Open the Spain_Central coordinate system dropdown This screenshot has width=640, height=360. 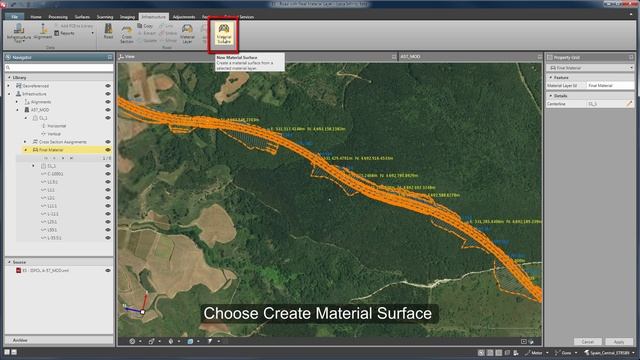[633, 352]
